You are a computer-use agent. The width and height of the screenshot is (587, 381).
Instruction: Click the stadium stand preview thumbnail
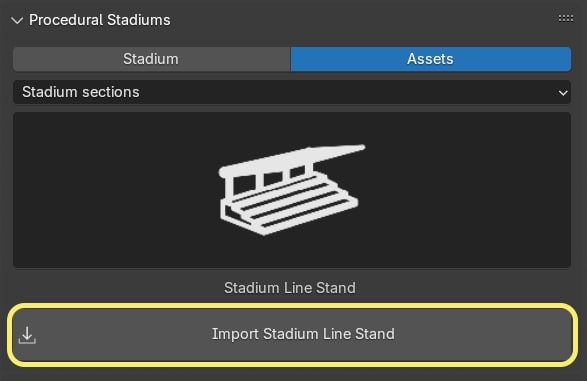coord(292,190)
